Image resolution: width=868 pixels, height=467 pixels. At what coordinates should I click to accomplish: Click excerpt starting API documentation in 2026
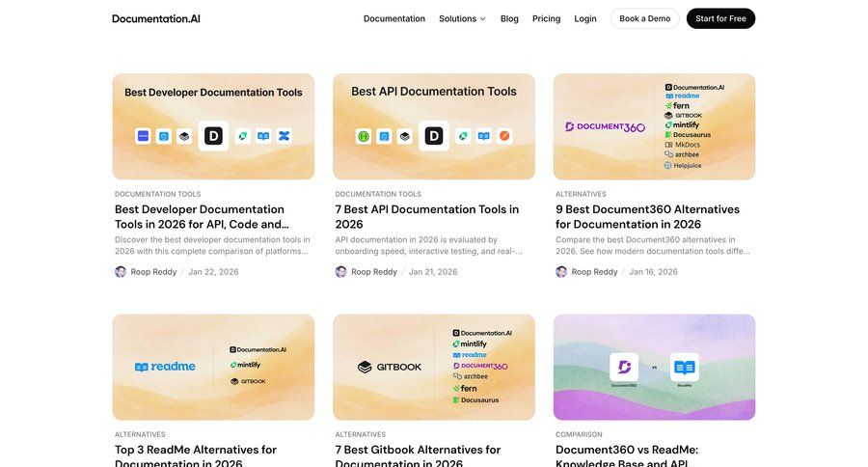coord(428,245)
